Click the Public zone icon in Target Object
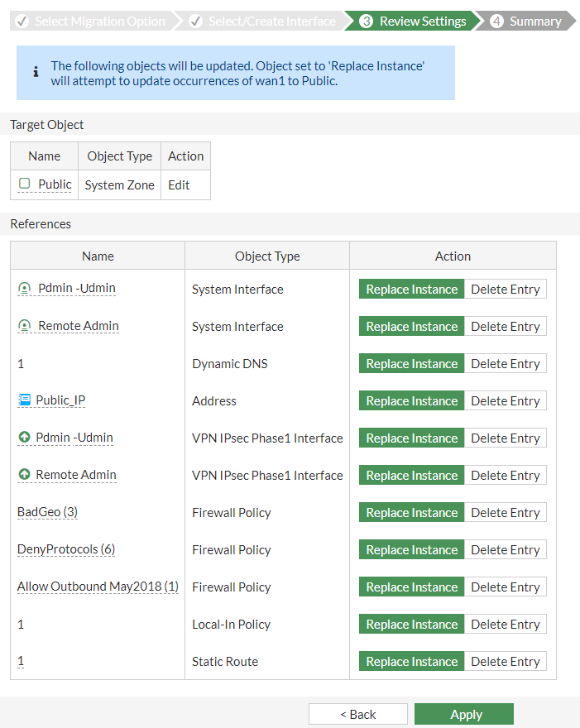580x728 pixels. [24, 184]
